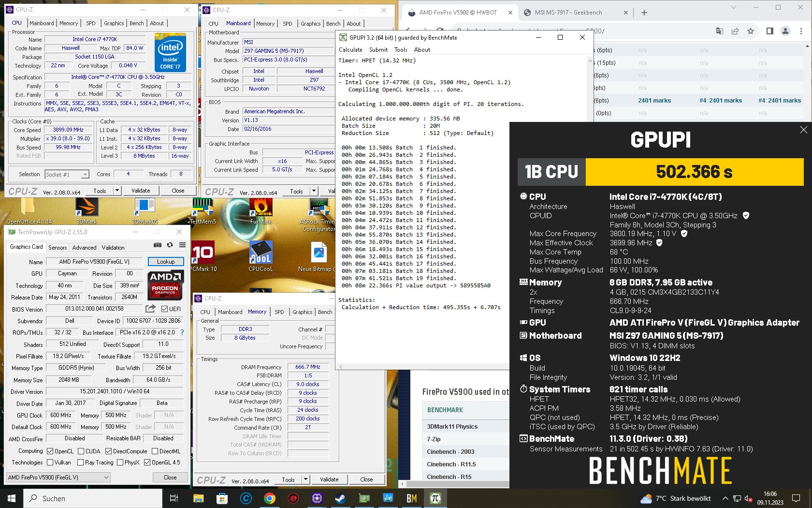Viewport: 812px width, 508px height.
Task: Show hidden system tray icons
Action: [x=725, y=498]
